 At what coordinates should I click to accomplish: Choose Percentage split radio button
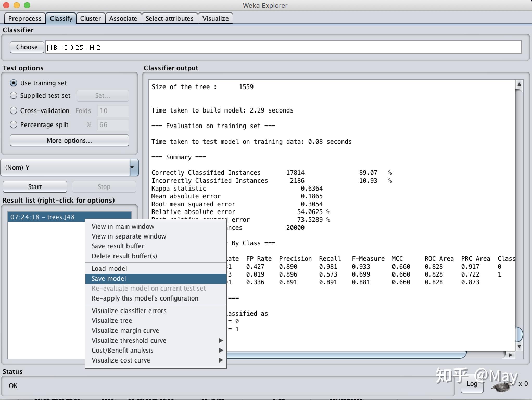(14, 125)
